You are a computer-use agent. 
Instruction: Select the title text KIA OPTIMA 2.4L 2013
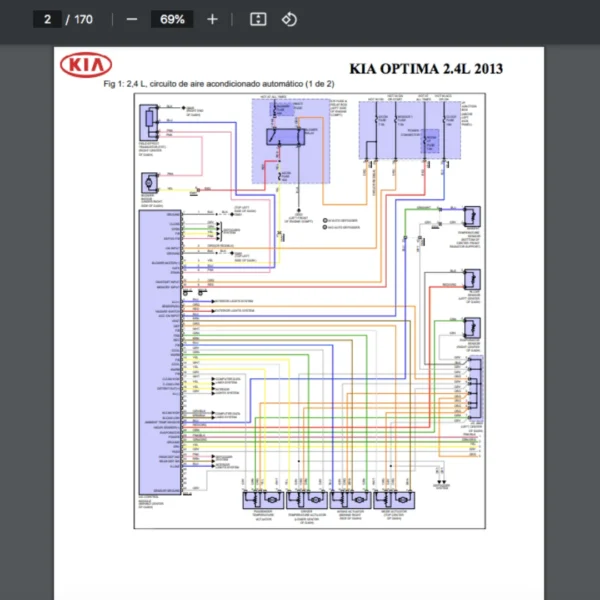[x=426, y=69]
